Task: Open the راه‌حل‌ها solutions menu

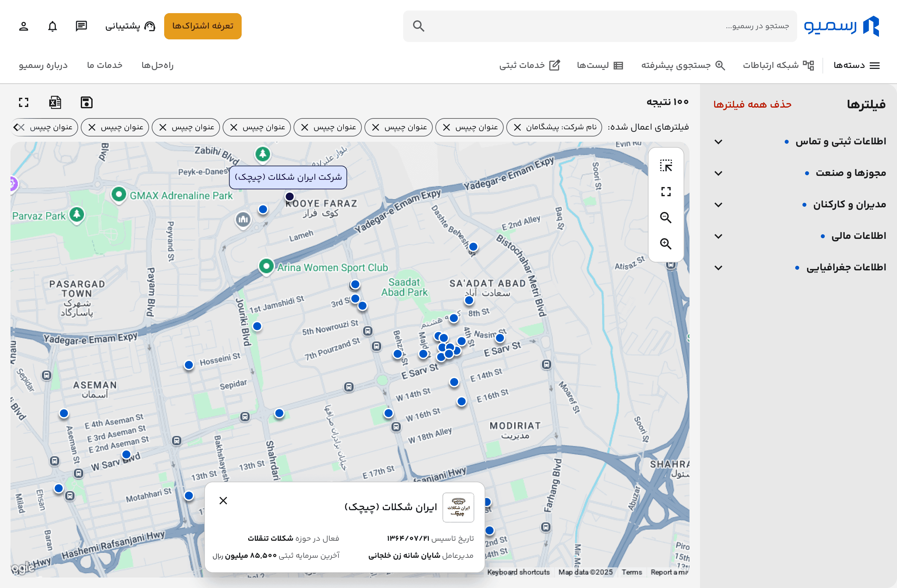Action: [x=158, y=65]
